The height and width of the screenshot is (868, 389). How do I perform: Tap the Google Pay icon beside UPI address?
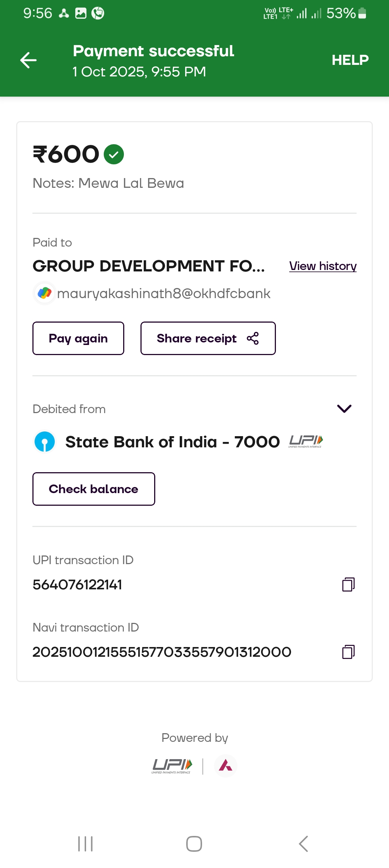point(45,293)
